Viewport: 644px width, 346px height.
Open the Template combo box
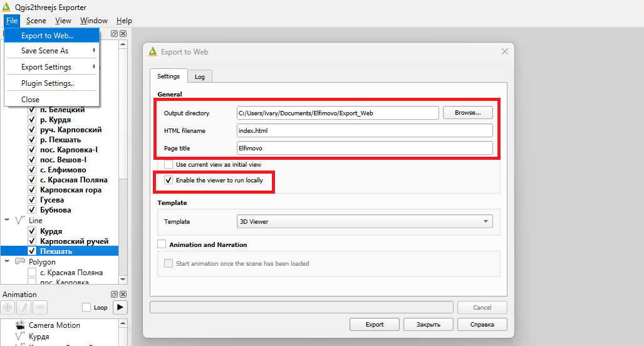365,221
